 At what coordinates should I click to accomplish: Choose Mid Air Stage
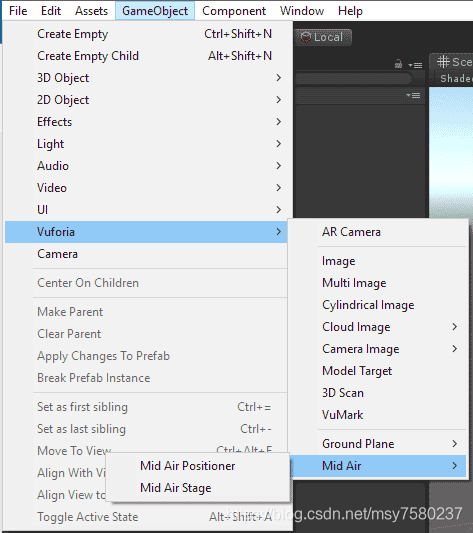pyautogui.click(x=198, y=488)
